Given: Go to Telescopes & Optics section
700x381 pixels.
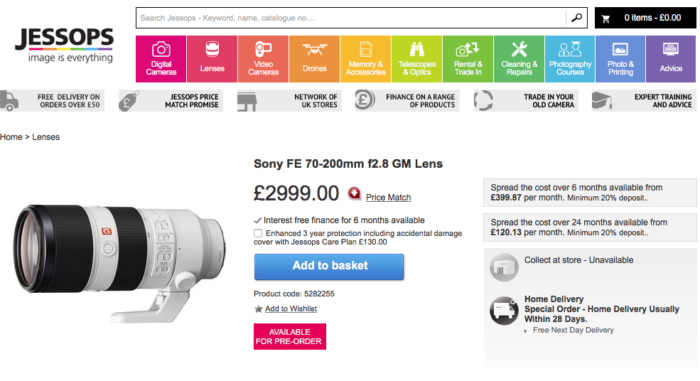Looking at the screenshot, I should (417, 59).
